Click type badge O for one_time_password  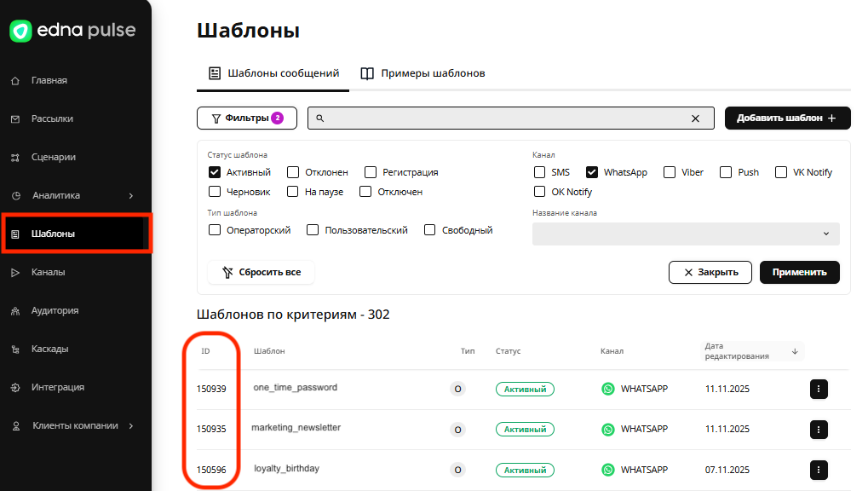point(457,389)
